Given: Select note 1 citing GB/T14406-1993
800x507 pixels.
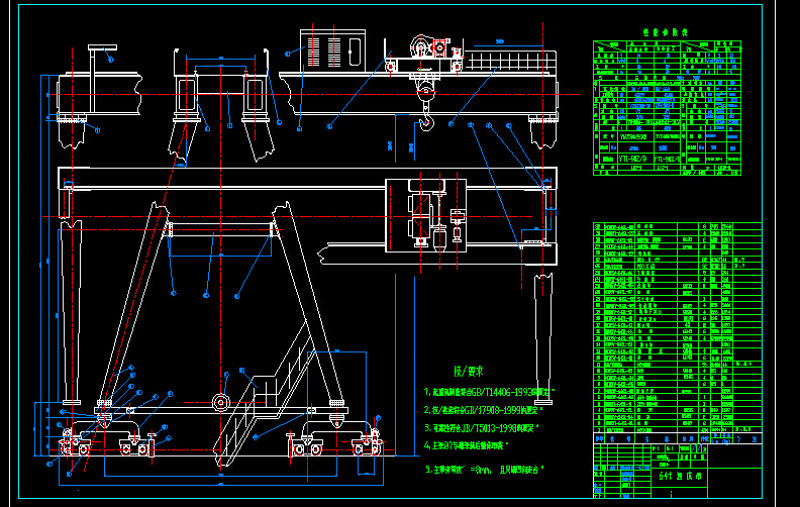Looking at the screenshot, I should (489, 392).
